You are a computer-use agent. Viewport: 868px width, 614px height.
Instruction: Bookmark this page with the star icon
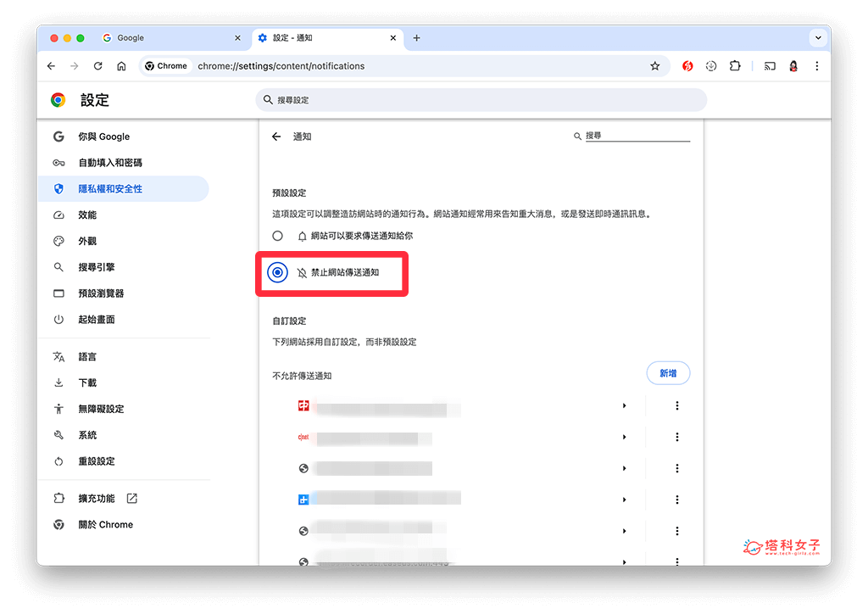pyautogui.click(x=655, y=66)
